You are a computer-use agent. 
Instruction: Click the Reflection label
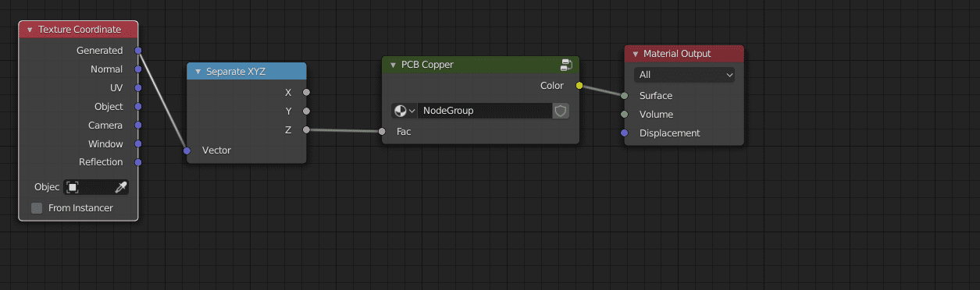101,162
